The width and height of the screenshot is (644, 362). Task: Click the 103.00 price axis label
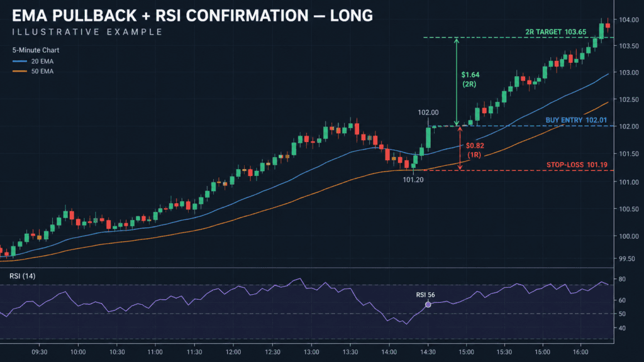(x=629, y=73)
